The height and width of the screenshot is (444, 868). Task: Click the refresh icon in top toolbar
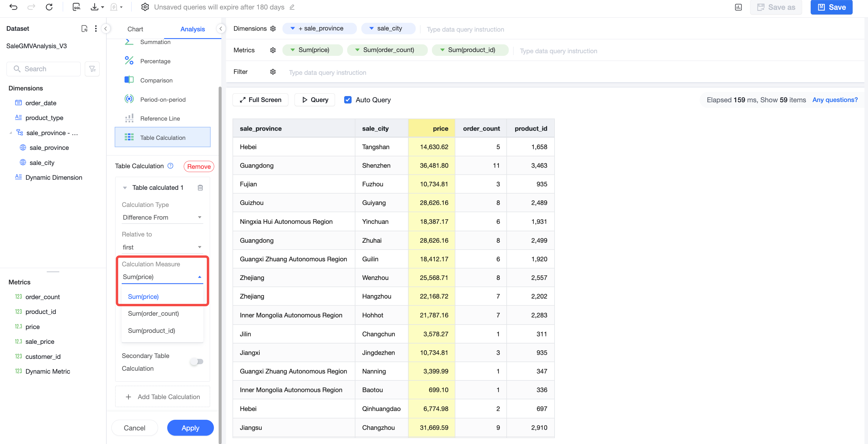(x=49, y=7)
